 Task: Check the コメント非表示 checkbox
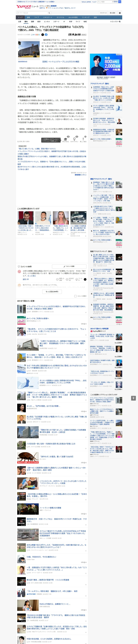coord(75,296)
